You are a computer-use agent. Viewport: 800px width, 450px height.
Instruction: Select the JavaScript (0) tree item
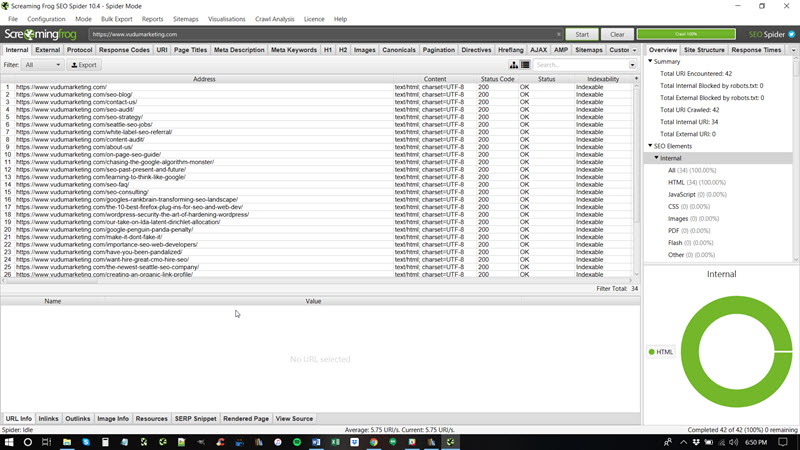[697, 194]
